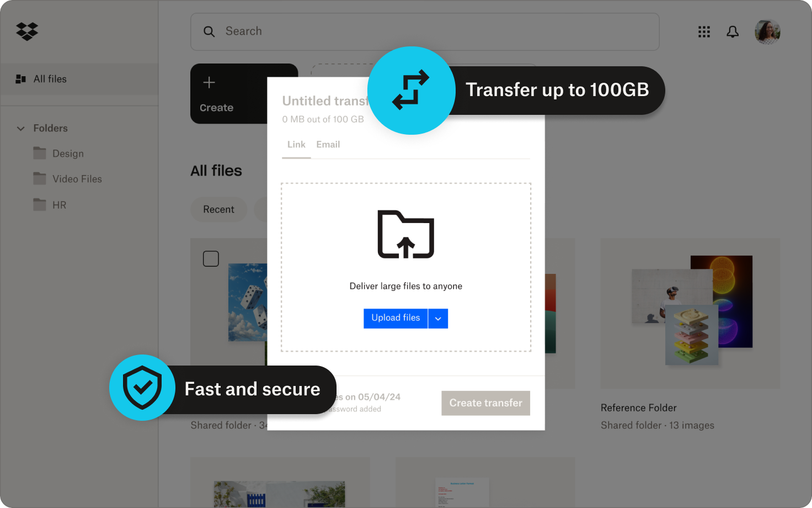Click the Dropbox logo icon
This screenshot has height=508, width=812.
click(x=27, y=31)
